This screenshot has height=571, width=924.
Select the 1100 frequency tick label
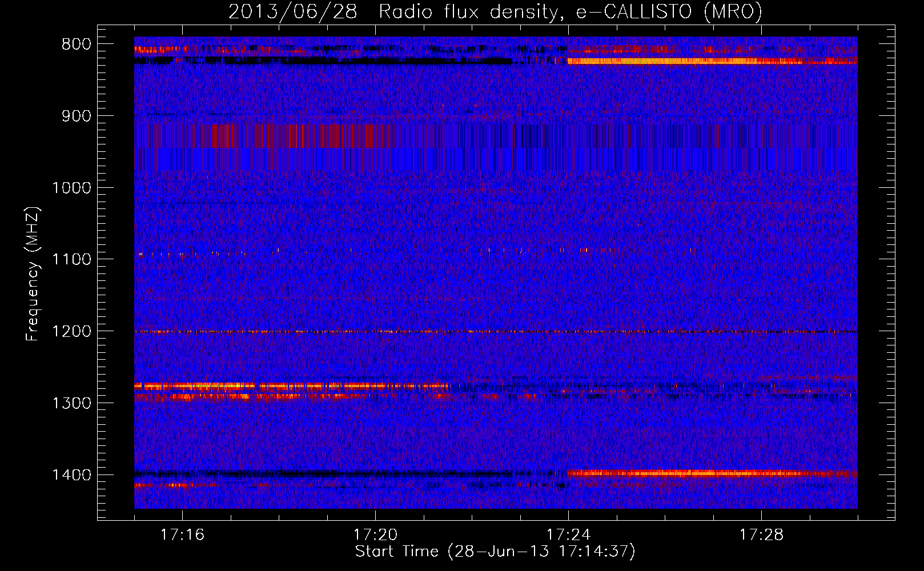tap(71, 260)
